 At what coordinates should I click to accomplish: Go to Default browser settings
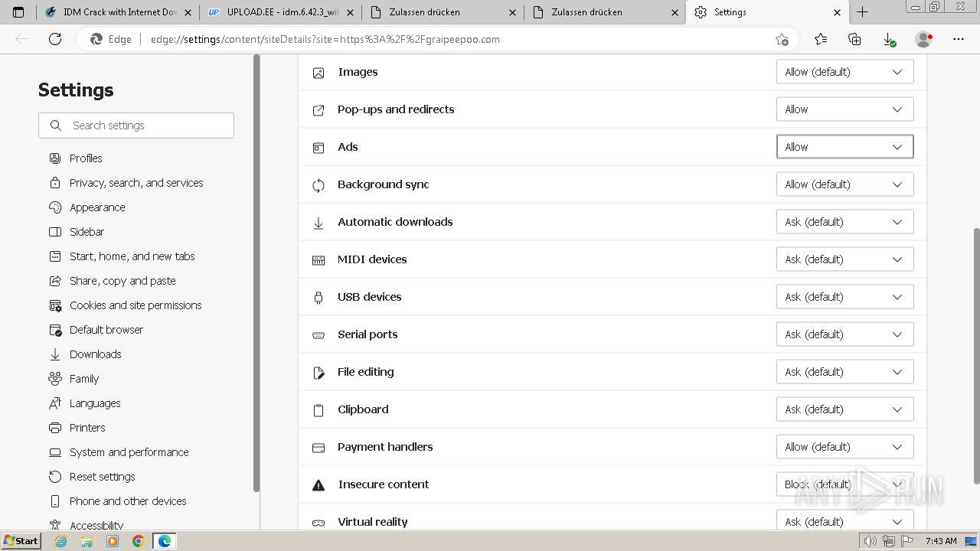(106, 330)
